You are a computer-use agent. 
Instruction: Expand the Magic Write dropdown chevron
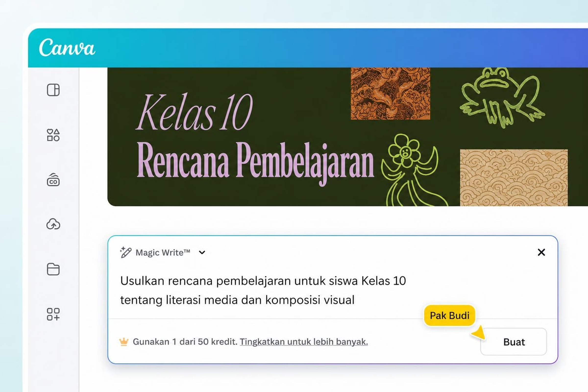coord(202,253)
